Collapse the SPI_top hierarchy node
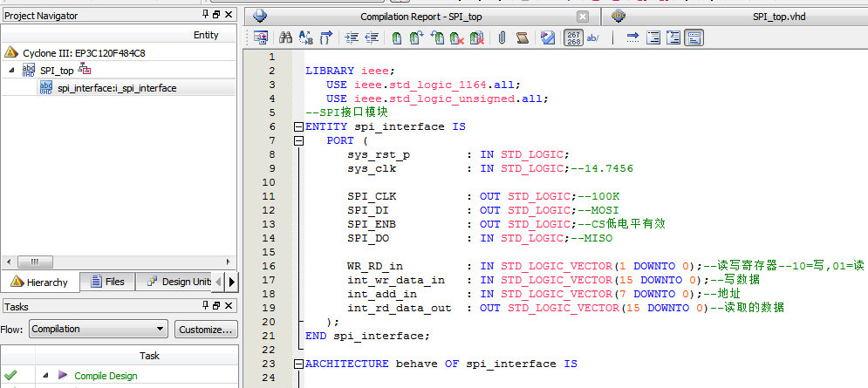Image resolution: width=868 pixels, height=388 pixels. [x=11, y=70]
